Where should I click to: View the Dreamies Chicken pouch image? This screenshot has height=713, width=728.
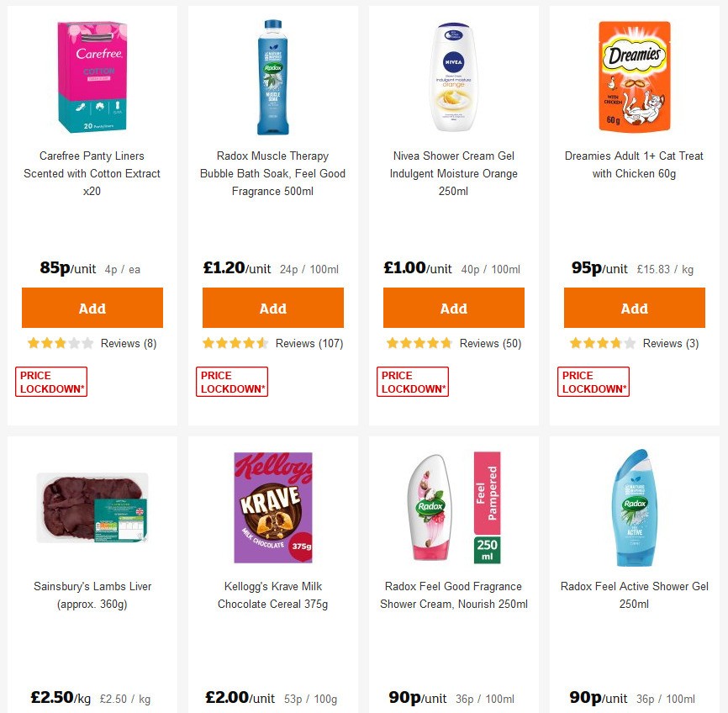point(634,76)
